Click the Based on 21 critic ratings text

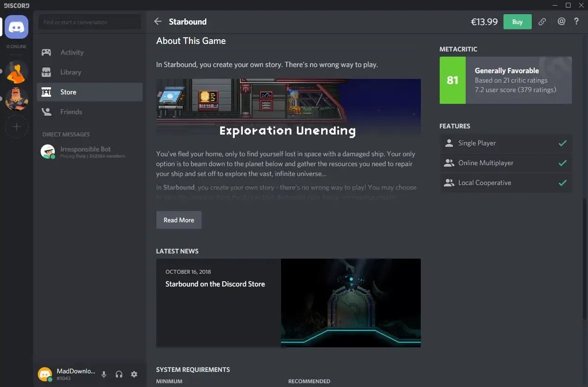pos(511,80)
